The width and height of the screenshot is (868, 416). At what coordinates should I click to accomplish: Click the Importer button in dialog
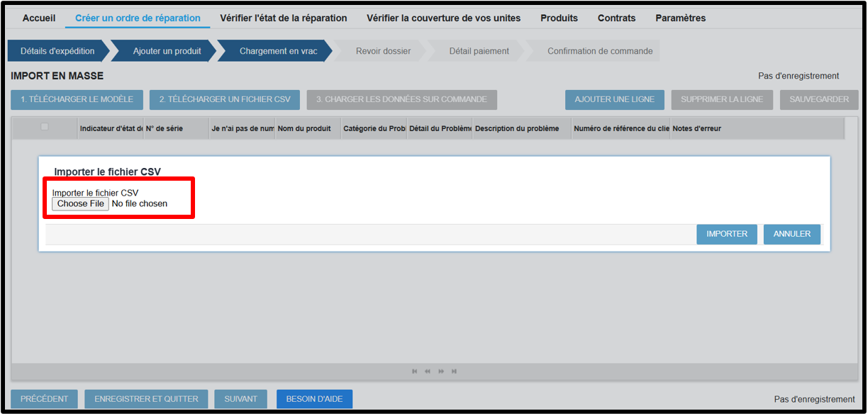point(727,234)
